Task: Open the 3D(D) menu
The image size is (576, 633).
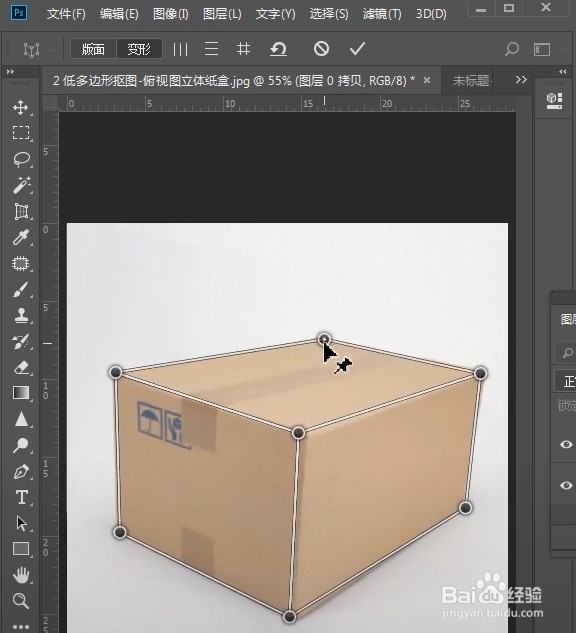Action: pos(431,14)
